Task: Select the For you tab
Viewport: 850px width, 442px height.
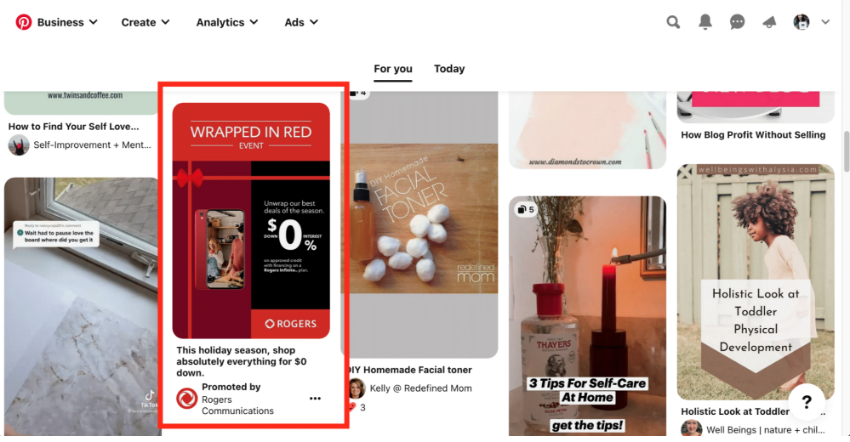Action: point(393,69)
